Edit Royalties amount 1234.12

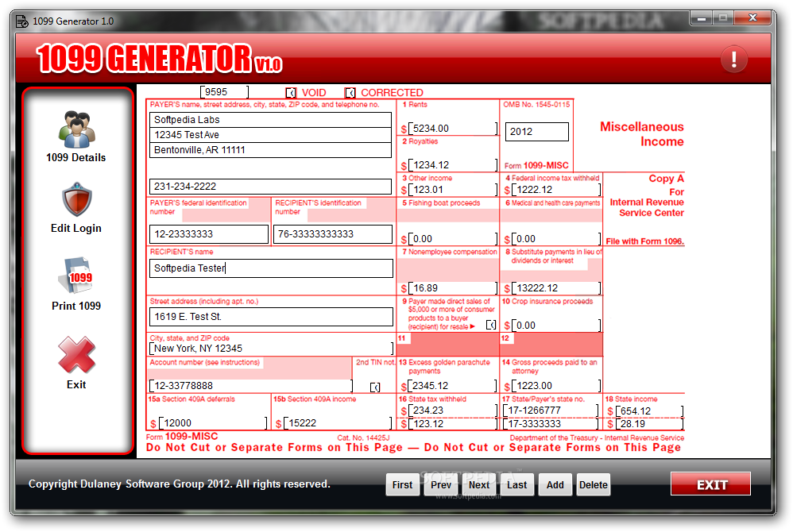tap(453, 165)
